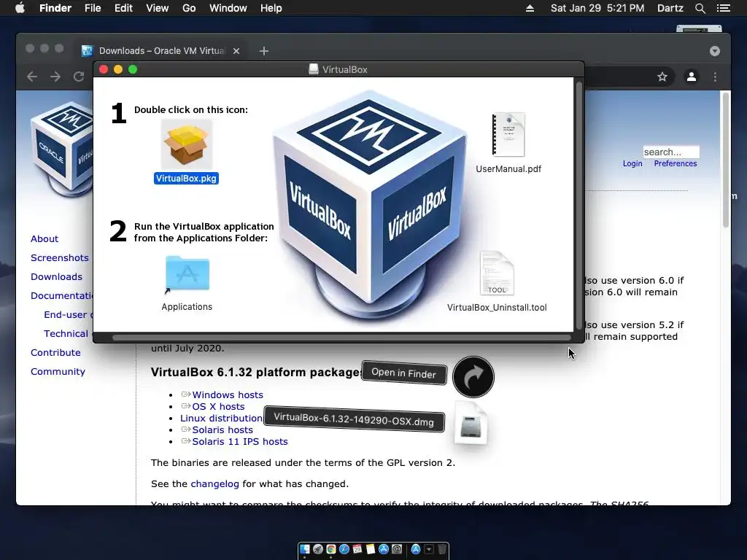Viewport: 747px width, 560px height.
Task: Click the Windows hosts download link
Action: click(x=228, y=394)
